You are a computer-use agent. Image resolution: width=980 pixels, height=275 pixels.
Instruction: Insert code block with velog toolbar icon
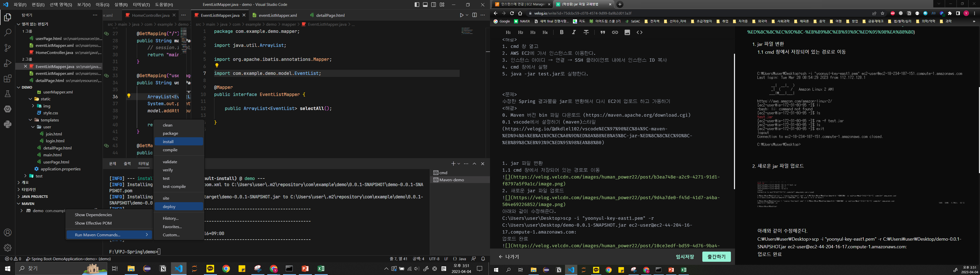click(640, 32)
